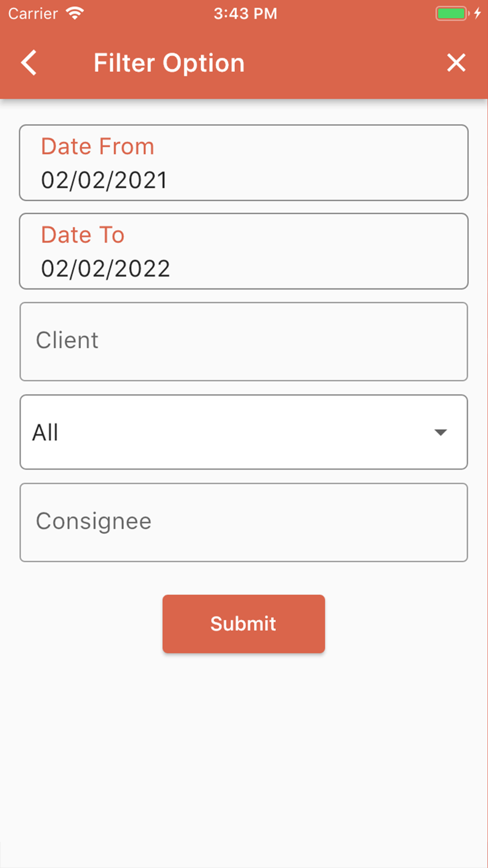Screen dimensions: 488x868
Task: Tap the Wi-Fi signal icon in status bar
Action: pos(75,13)
